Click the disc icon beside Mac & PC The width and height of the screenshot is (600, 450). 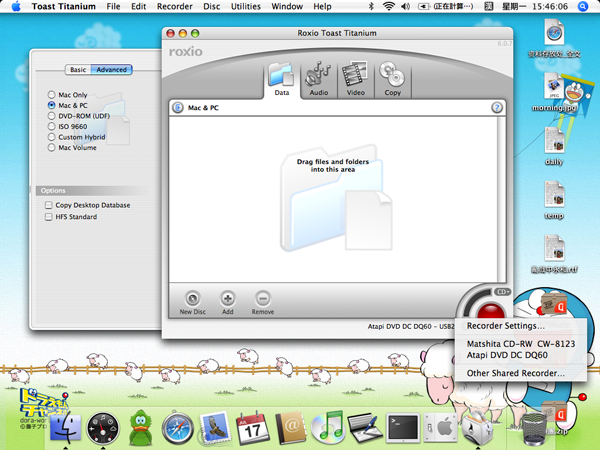coord(178,108)
